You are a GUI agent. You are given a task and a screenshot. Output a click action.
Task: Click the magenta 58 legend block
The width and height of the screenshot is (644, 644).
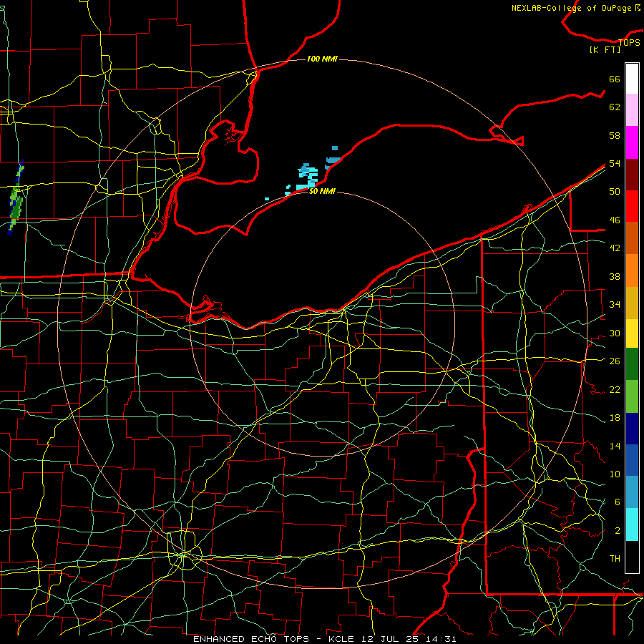[632, 142]
